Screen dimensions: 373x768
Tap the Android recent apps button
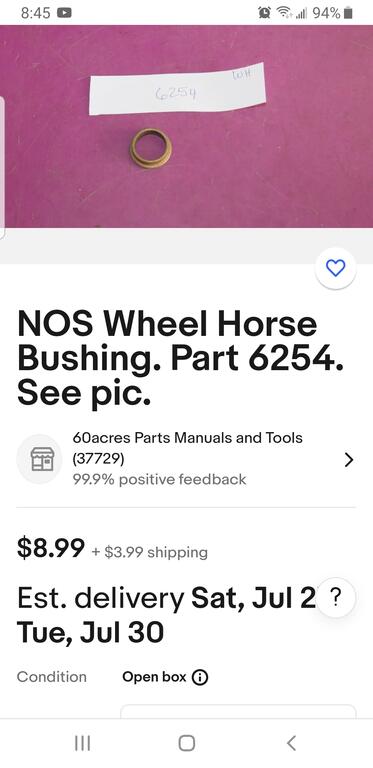tap(82, 744)
